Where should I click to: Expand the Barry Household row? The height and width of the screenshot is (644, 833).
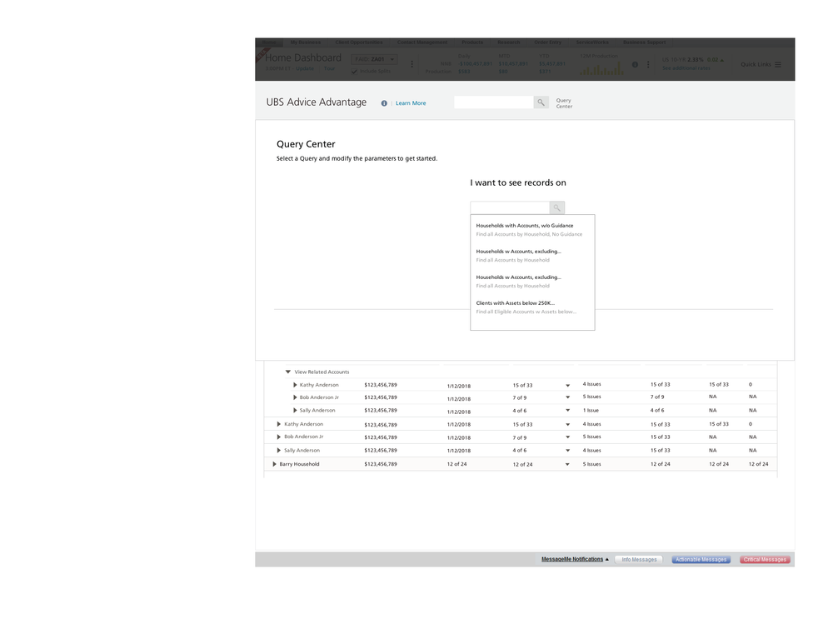(274, 464)
